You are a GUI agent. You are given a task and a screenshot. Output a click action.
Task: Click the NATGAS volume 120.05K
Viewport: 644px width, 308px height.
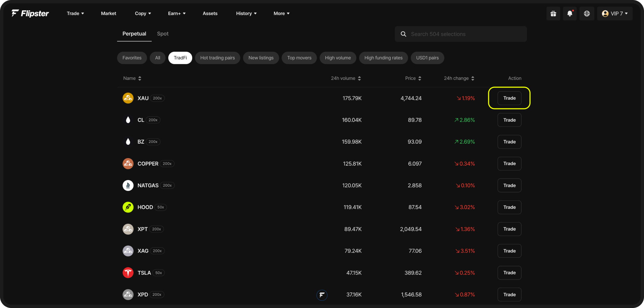(352, 185)
